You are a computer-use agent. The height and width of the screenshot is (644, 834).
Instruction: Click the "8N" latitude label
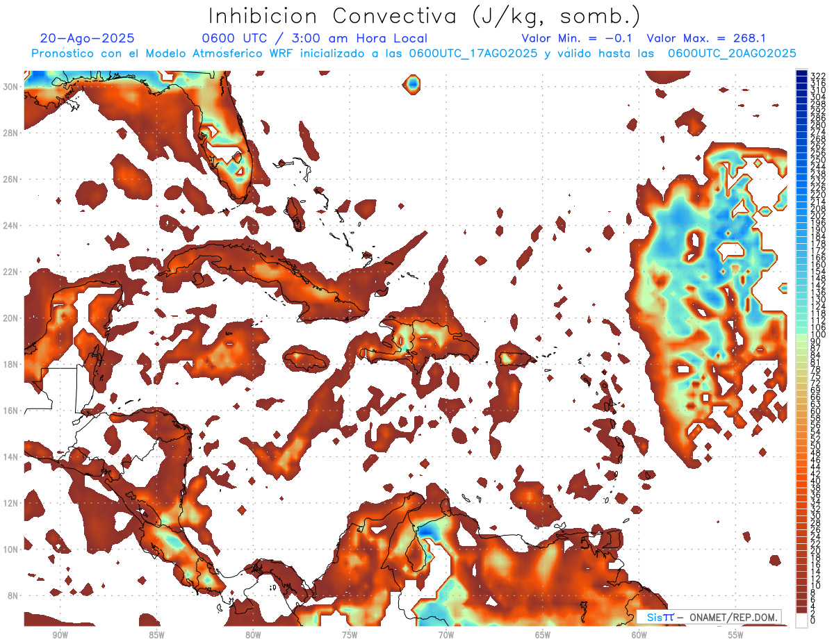[14, 595]
